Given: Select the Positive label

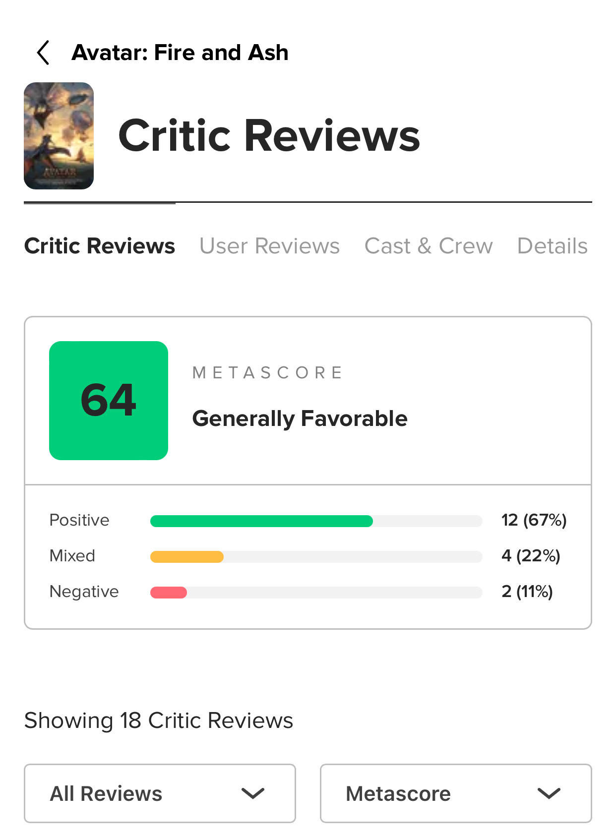Looking at the screenshot, I should pyautogui.click(x=79, y=520).
